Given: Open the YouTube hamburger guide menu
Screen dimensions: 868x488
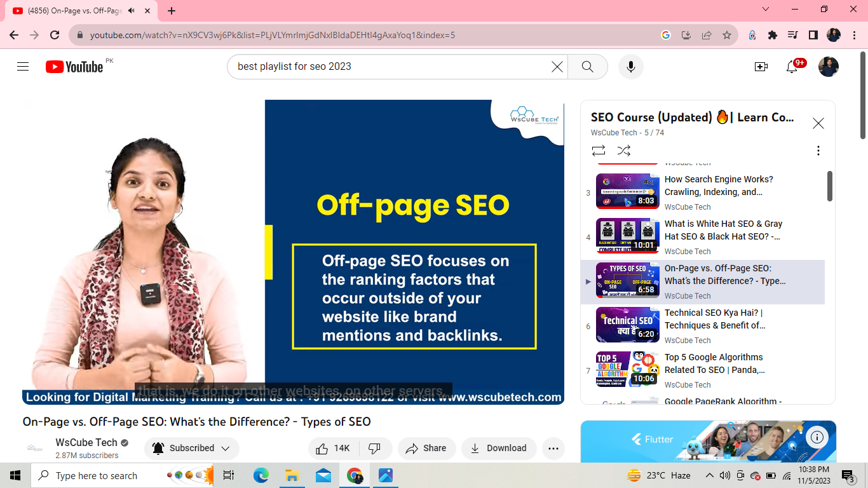Looking at the screenshot, I should pyautogui.click(x=23, y=67).
